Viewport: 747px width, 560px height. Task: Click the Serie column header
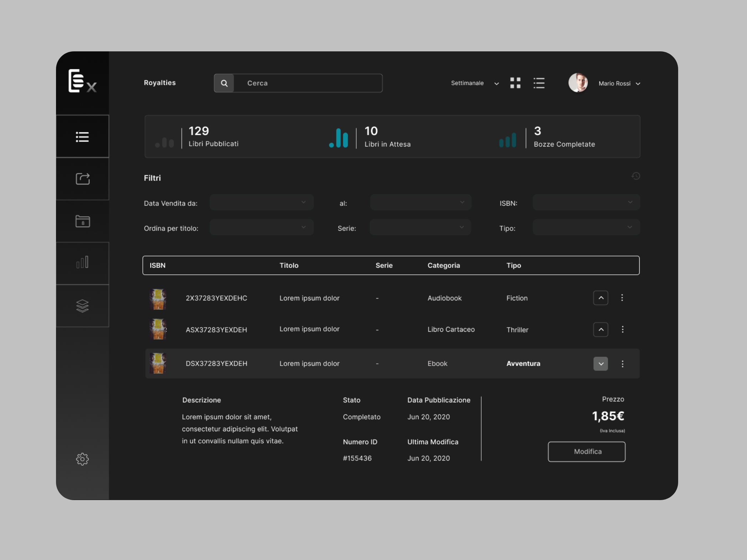click(384, 265)
